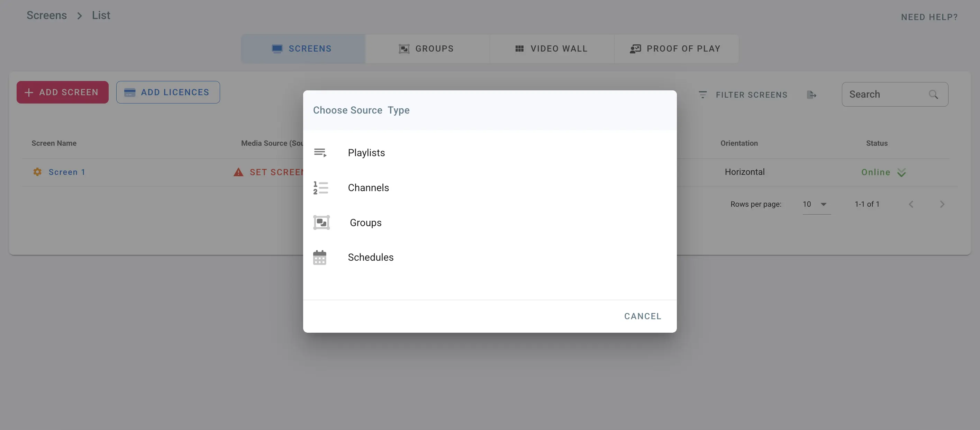Click the Add Licences button
980x430 pixels.
168,92
